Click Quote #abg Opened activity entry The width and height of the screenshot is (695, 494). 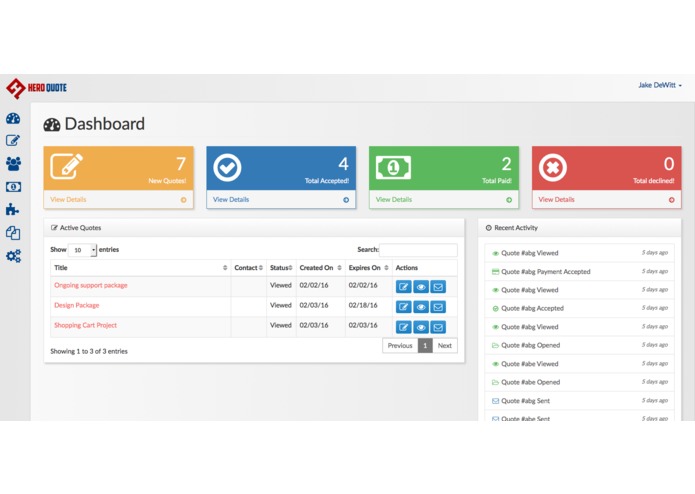pos(579,345)
